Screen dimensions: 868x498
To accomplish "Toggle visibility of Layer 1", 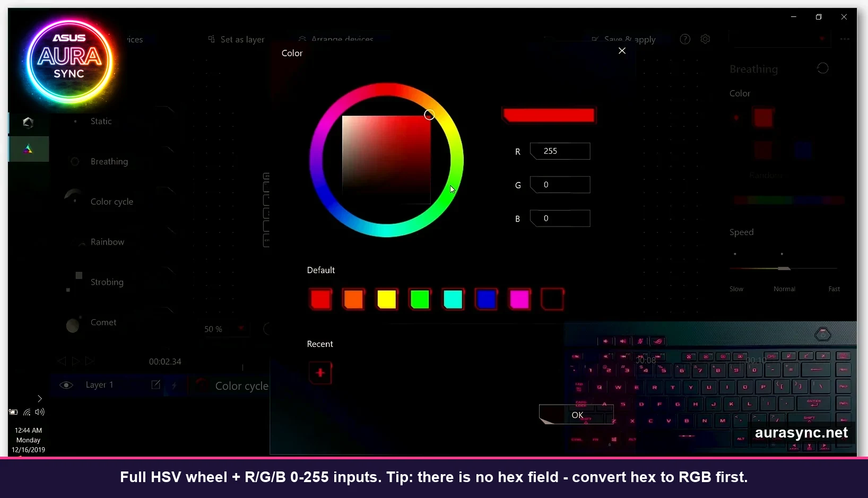I will (66, 385).
